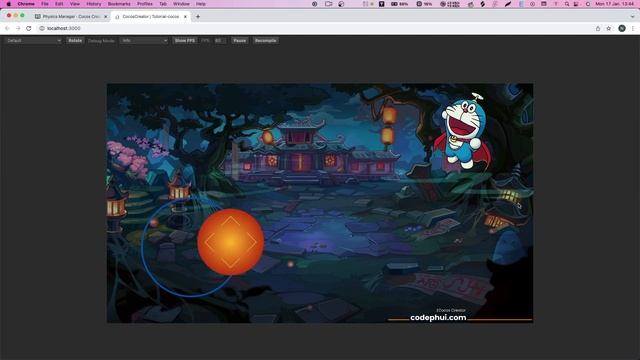The height and width of the screenshot is (360, 640).
Task: Open the Chrome profile avatar
Action: [622, 28]
